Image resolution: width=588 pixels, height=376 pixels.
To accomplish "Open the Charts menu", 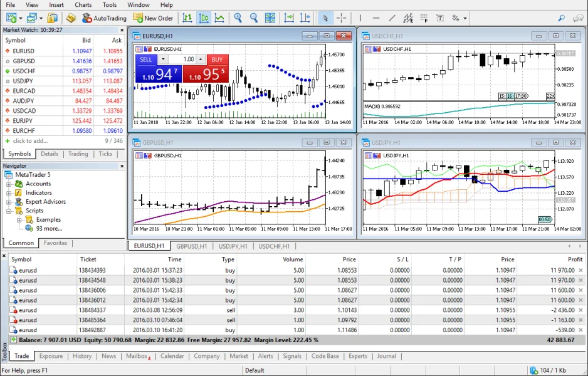I will pyautogui.click(x=83, y=5).
